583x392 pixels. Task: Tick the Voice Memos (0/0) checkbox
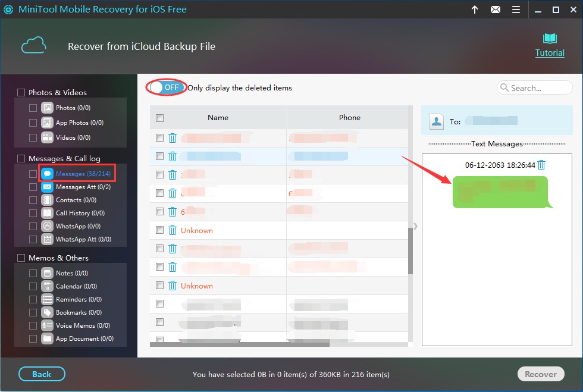coord(33,325)
